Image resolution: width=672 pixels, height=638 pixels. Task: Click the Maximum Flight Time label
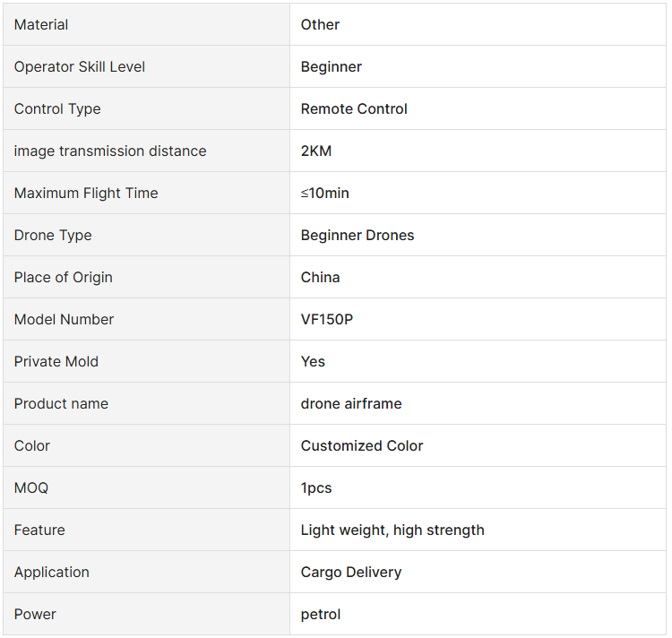tap(86, 193)
